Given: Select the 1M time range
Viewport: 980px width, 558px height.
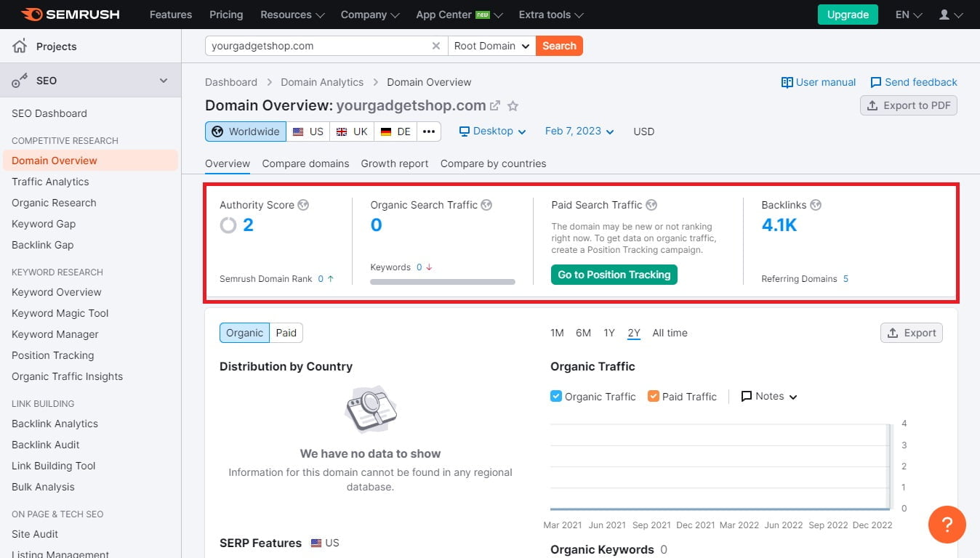Looking at the screenshot, I should 557,333.
